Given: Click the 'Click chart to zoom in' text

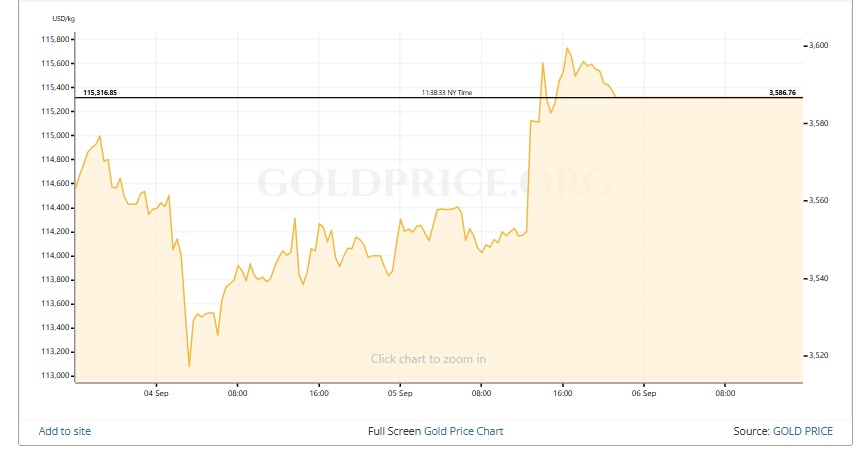Looking at the screenshot, I should [428, 359].
